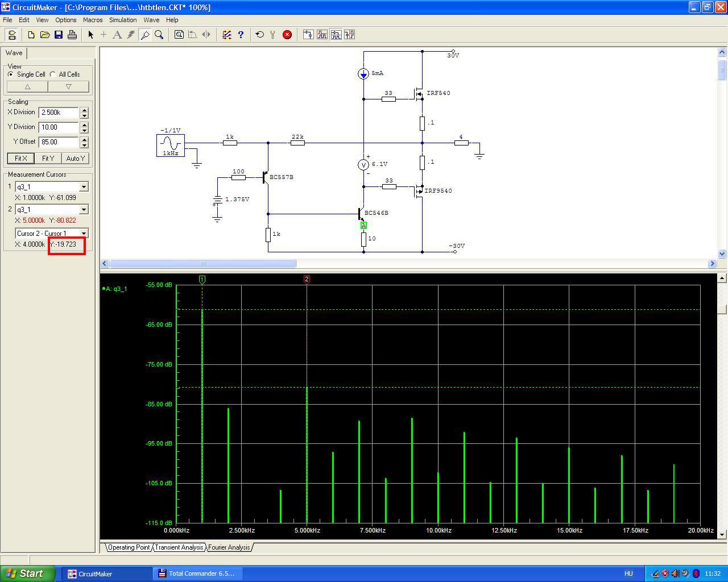
Task: Open the Cursor 2 waveform dropdown
Action: point(84,210)
